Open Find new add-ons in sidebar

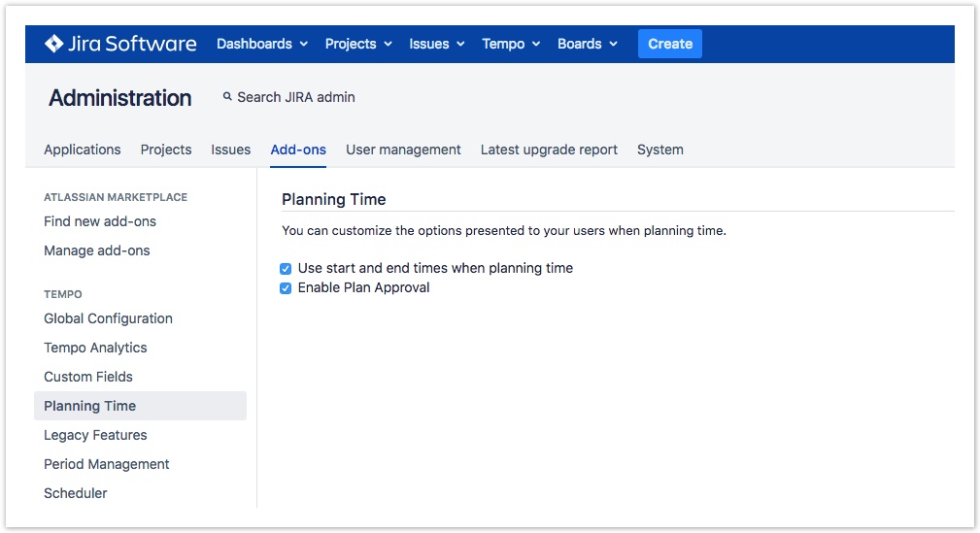[100, 221]
